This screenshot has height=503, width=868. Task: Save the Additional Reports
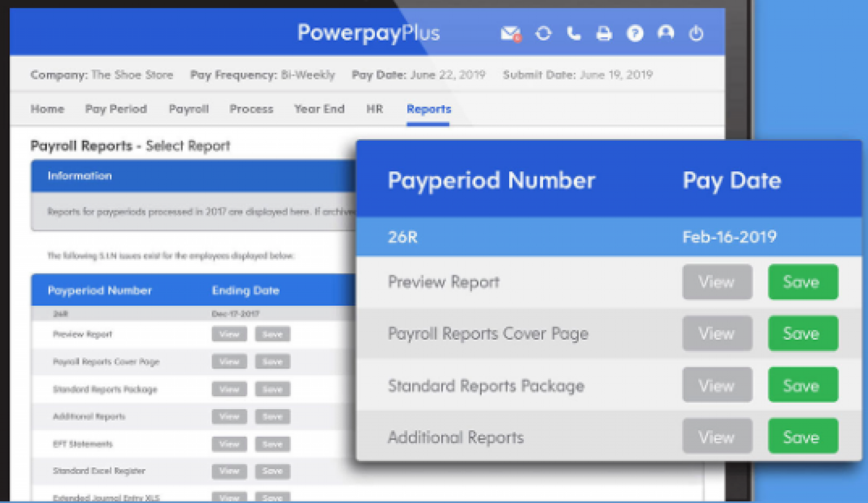802,436
